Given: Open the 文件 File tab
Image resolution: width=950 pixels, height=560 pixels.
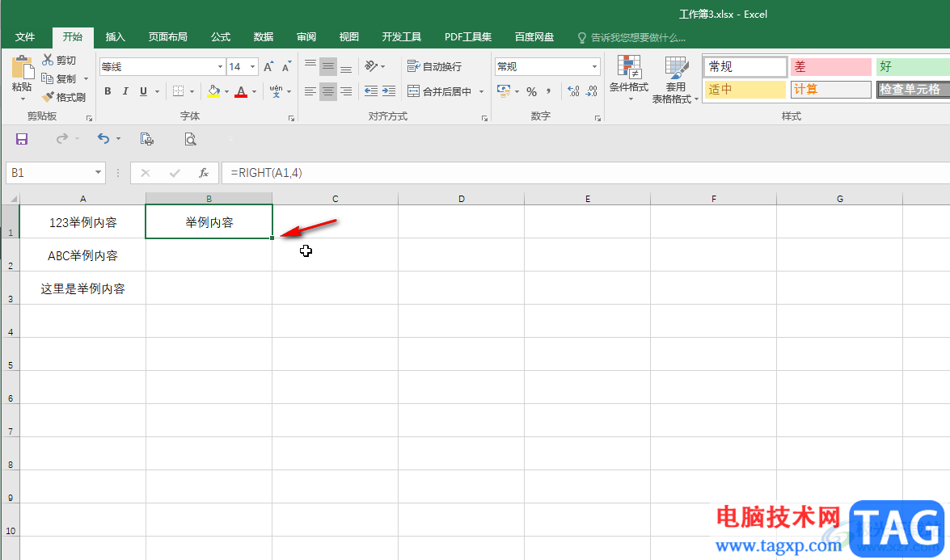Looking at the screenshot, I should [25, 37].
